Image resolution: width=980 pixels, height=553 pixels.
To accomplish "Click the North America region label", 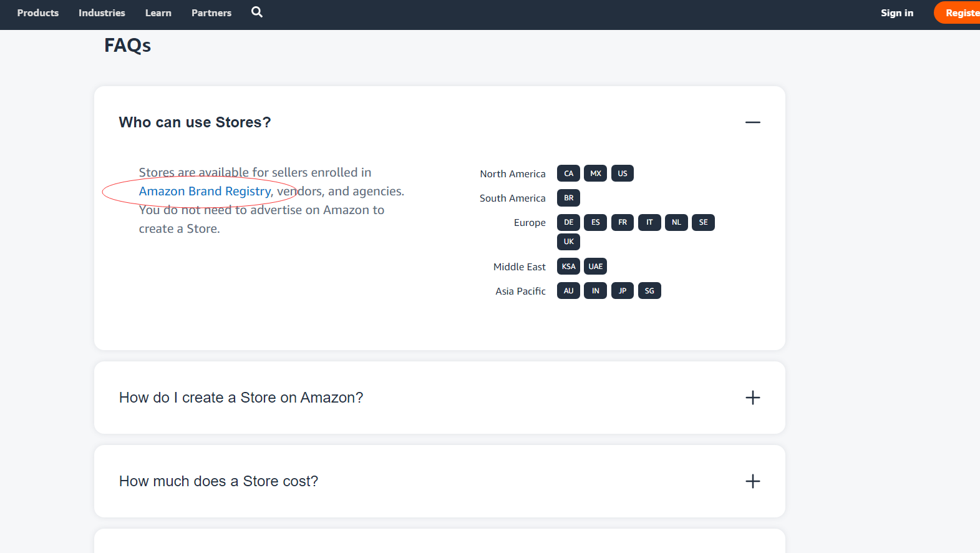I will coord(513,174).
